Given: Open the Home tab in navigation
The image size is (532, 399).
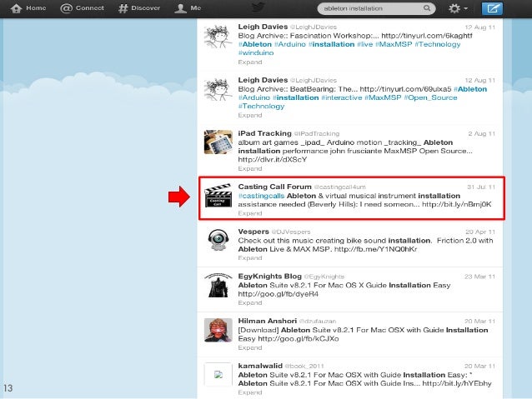Looking at the screenshot, I should click(28, 8).
